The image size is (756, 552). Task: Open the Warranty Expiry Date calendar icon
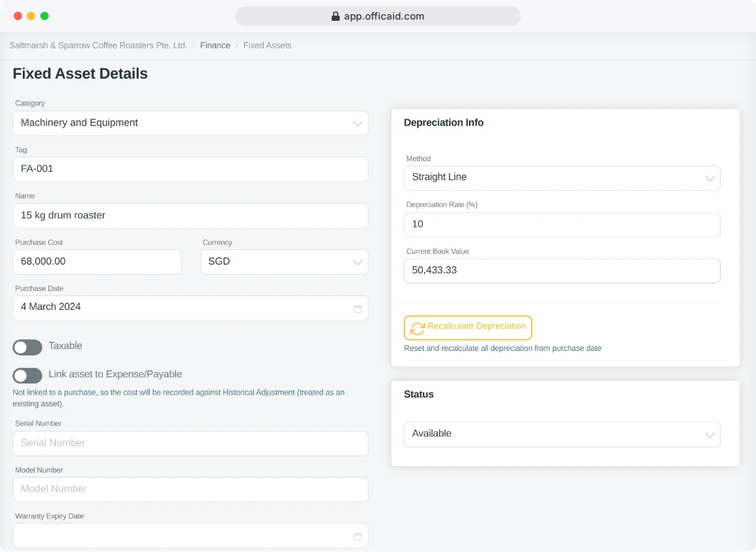[357, 536]
